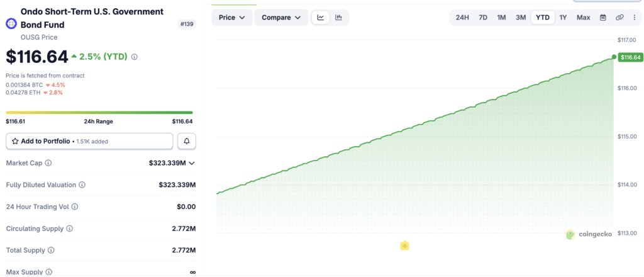Switch to line chart view icon
The height and width of the screenshot is (277, 644).
click(x=321, y=17)
